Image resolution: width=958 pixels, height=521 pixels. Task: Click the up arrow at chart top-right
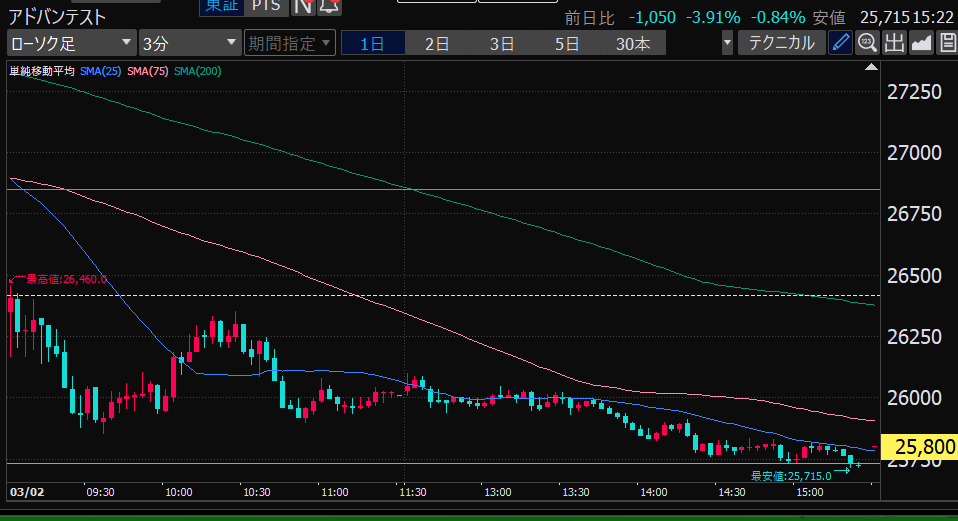pyautogui.click(x=870, y=67)
